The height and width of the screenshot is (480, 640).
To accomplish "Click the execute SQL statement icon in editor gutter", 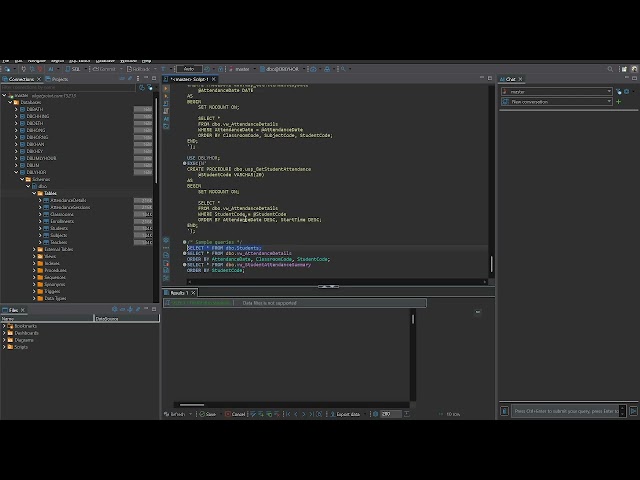I will click(166, 89).
